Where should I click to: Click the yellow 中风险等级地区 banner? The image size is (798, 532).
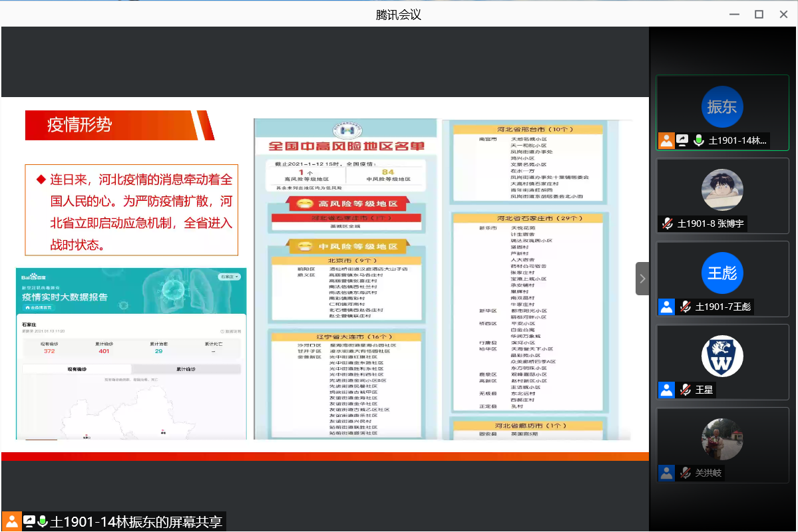coord(348,247)
